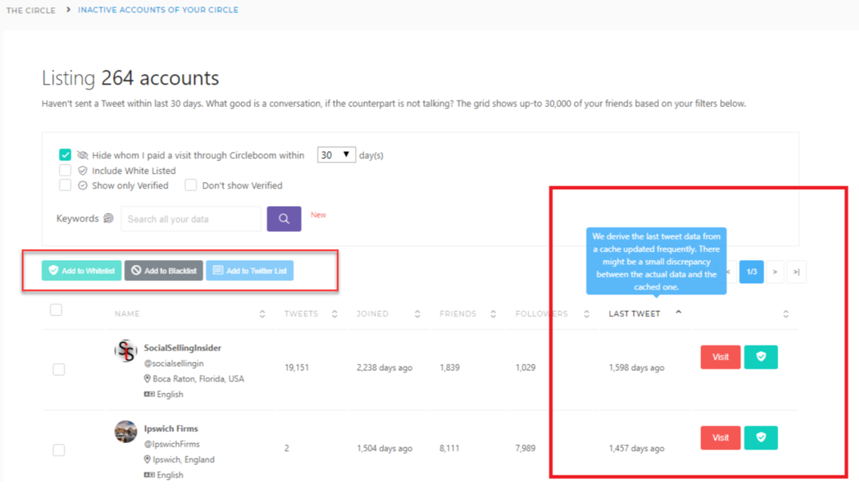859x504 pixels.
Task: Click the crossed-eye icon next to the hide filter
Action: point(83,154)
